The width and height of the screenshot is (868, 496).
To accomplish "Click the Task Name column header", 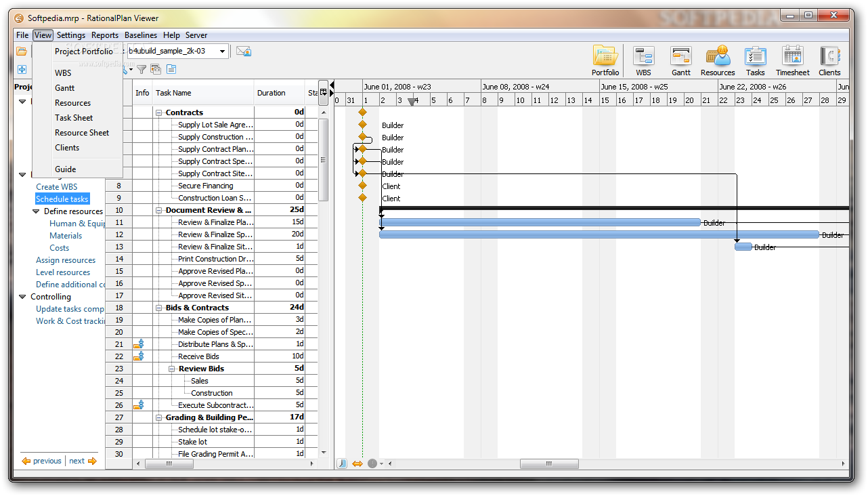I will (x=203, y=93).
